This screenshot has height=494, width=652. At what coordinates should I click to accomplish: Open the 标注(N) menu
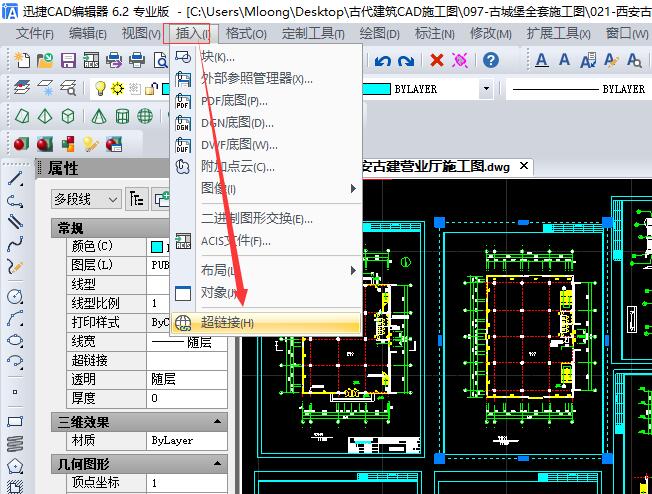tap(435, 33)
